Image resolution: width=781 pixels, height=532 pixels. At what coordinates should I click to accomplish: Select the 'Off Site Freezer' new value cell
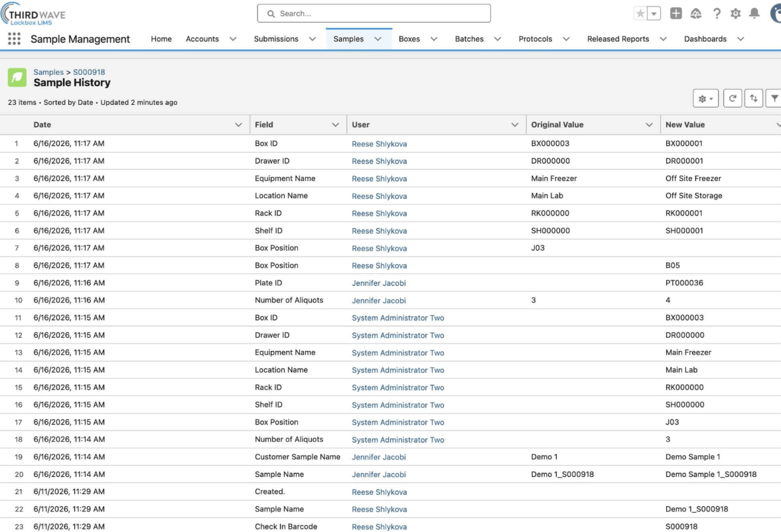(693, 178)
